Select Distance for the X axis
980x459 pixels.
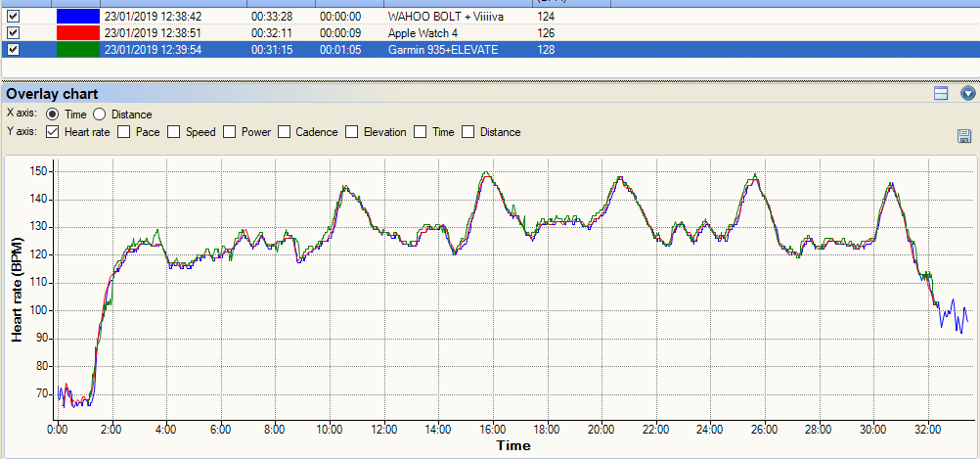pos(100,115)
